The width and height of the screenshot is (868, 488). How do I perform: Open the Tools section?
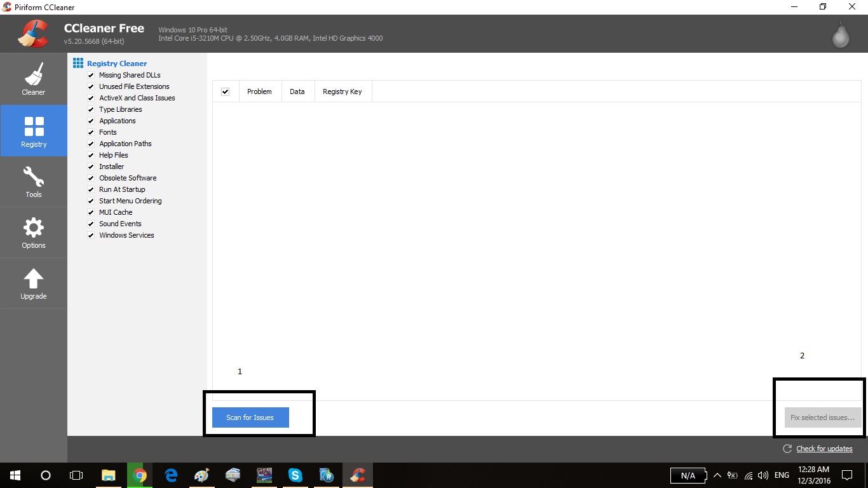tap(34, 182)
